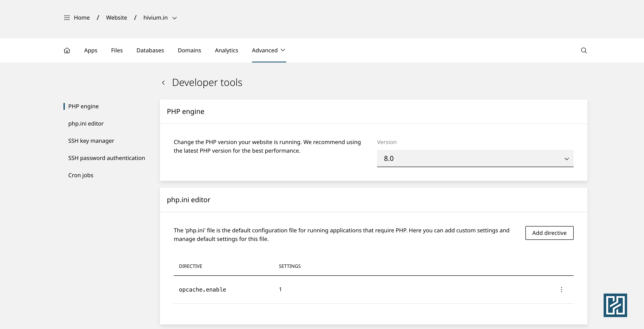Viewport: 644px width, 329px height.
Task: Go back using arrow beside Developer tools
Action: (164, 82)
